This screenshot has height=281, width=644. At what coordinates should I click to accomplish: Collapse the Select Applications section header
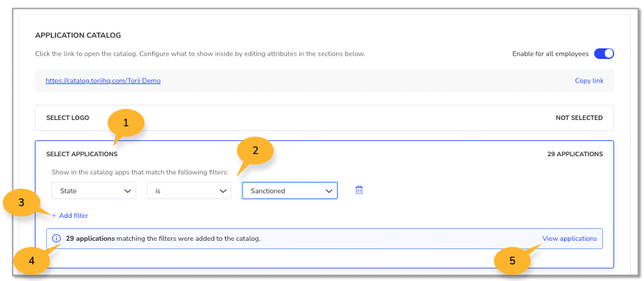pyautogui.click(x=324, y=154)
